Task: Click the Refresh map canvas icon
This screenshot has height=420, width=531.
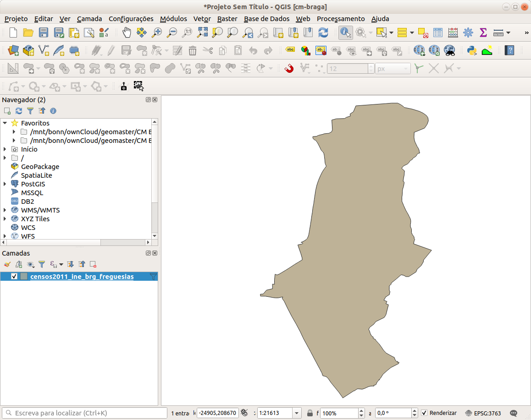Action: click(x=323, y=33)
